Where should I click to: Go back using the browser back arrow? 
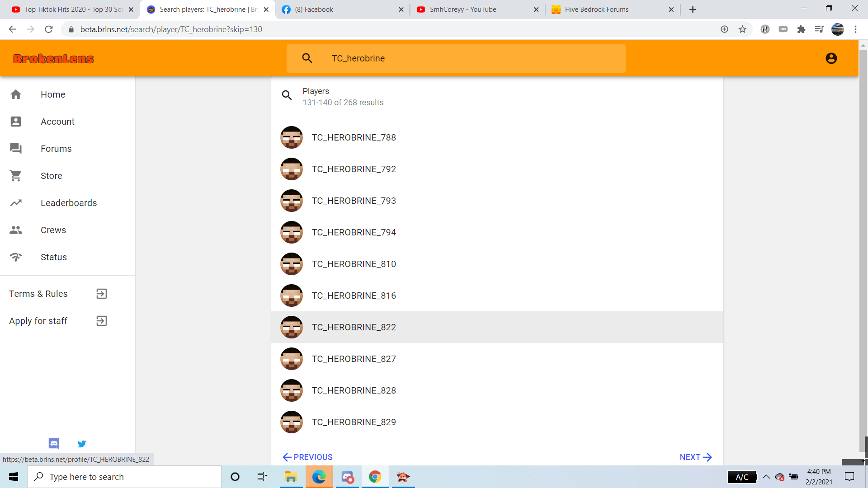[x=13, y=29]
